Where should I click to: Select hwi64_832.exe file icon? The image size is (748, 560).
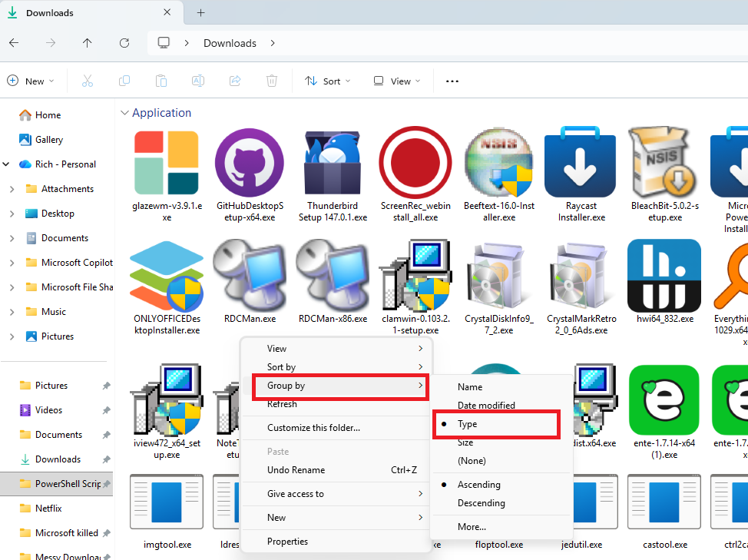click(x=664, y=276)
